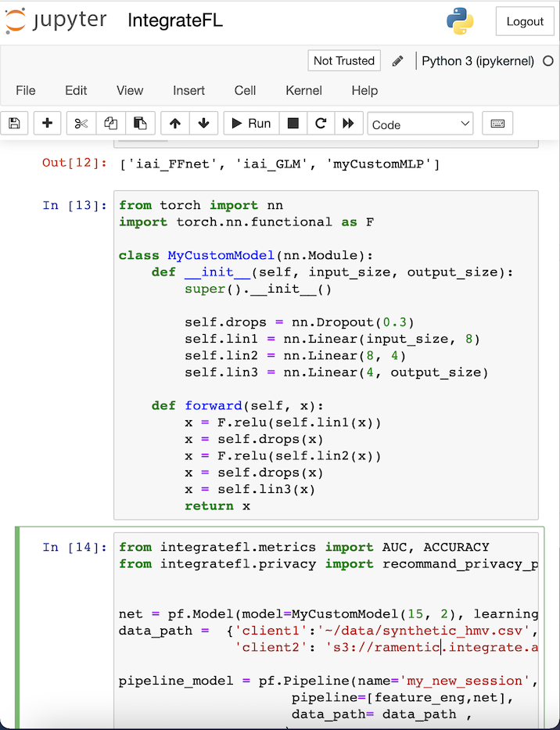Click the save and checkpoint icon
The width and height of the screenshot is (560, 730).
pyautogui.click(x=15, y=123)
